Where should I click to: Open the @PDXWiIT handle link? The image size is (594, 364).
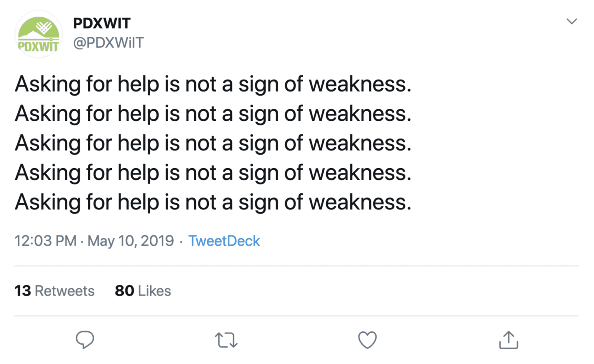(x=108, y=42)
